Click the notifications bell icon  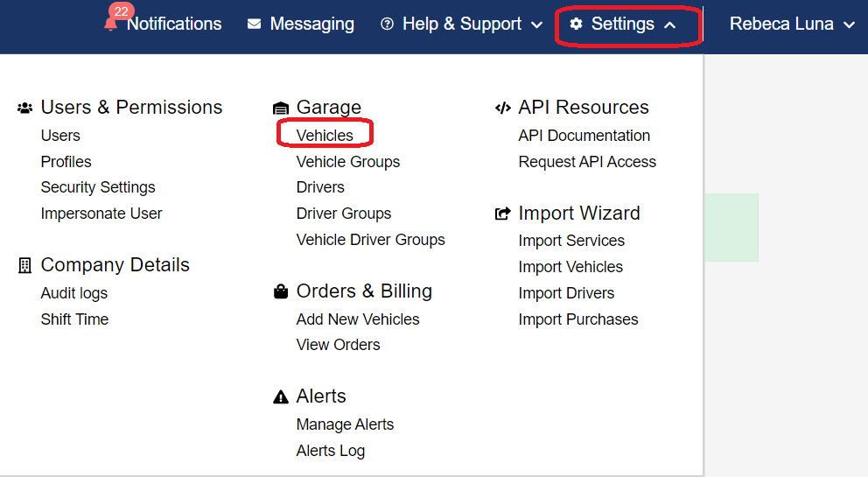[111, 24]
